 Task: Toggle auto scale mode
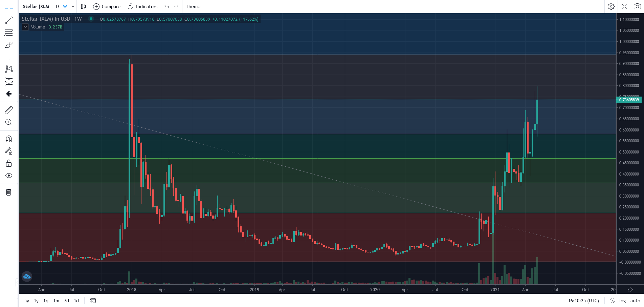pos(635,301)
